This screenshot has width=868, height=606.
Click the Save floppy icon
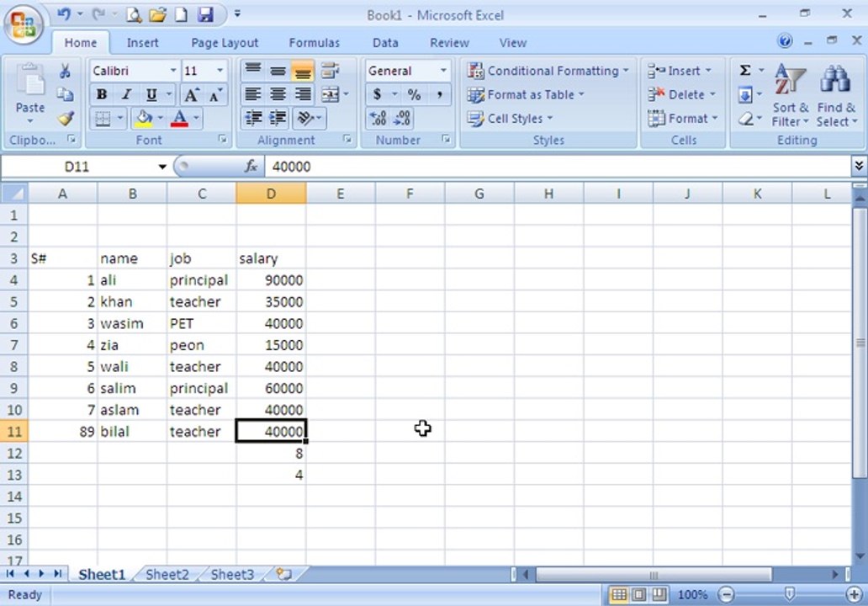click(x=205, y=14)
